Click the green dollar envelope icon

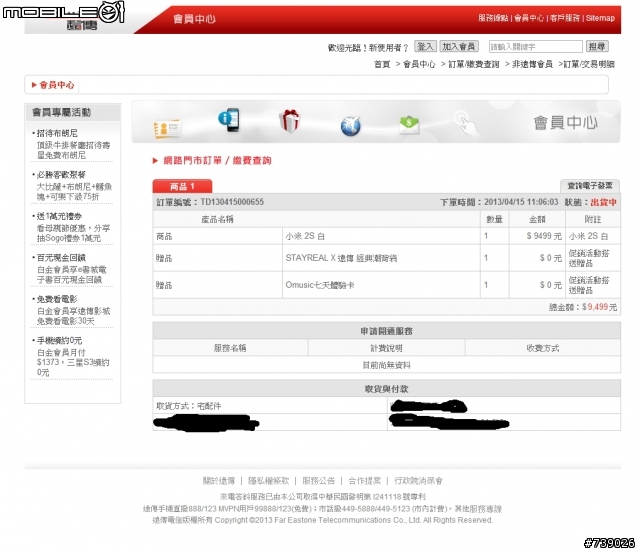[x=409, y=125]
